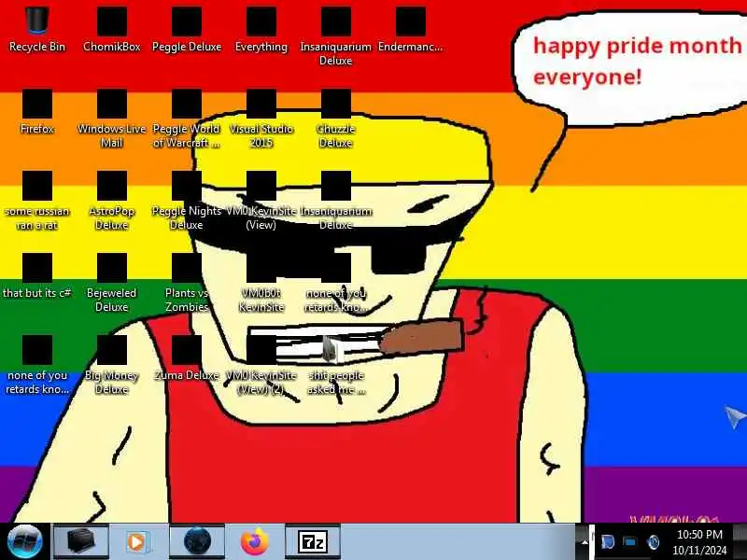Click the Big Money Deluxe desktop shortcut

click(112, 365)
